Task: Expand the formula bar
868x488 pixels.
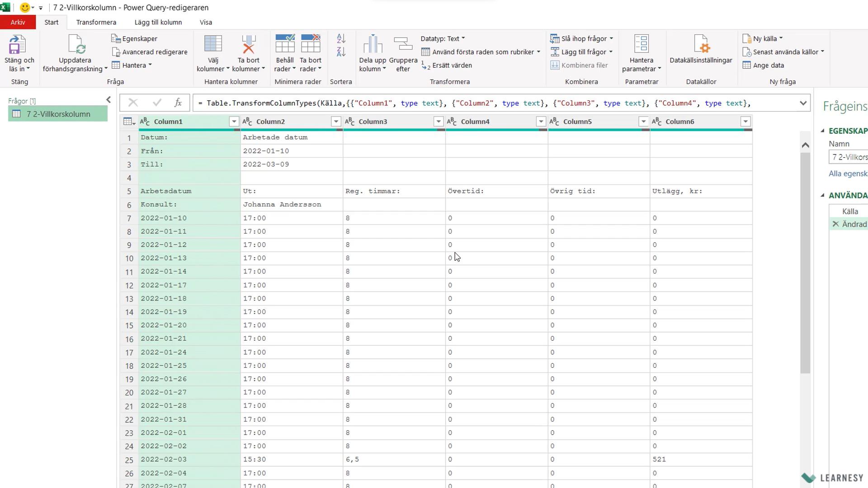Action: pyautogui.click(x=804, y=103)
